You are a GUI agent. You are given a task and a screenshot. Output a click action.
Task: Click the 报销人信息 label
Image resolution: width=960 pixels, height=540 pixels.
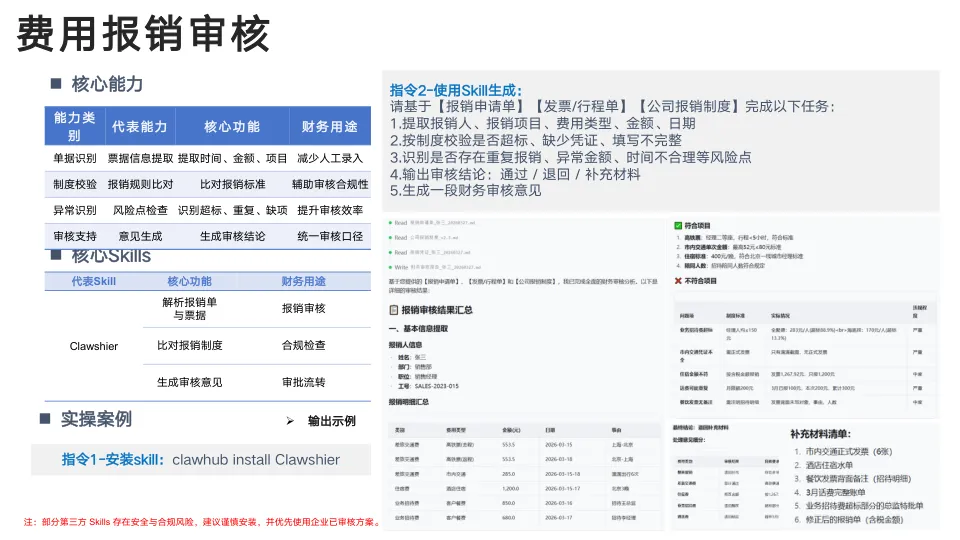(x=405, y=345)
